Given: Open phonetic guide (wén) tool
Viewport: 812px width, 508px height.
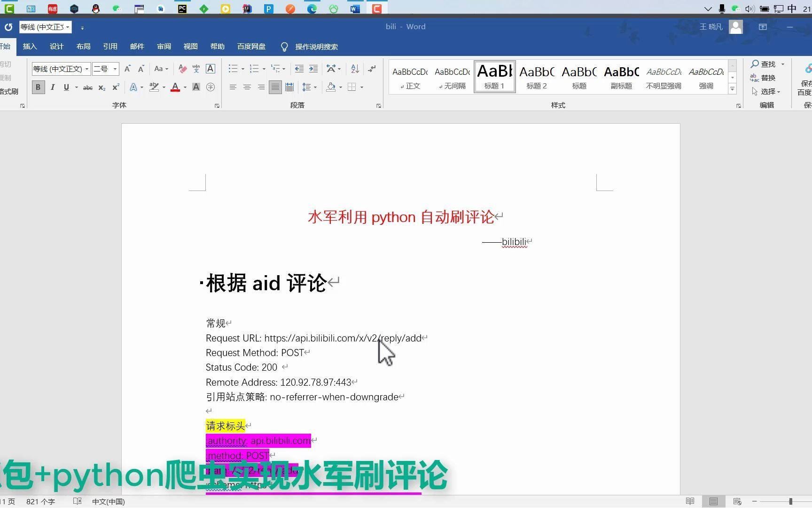Looking at the screenshot, I should click(196, 69).
